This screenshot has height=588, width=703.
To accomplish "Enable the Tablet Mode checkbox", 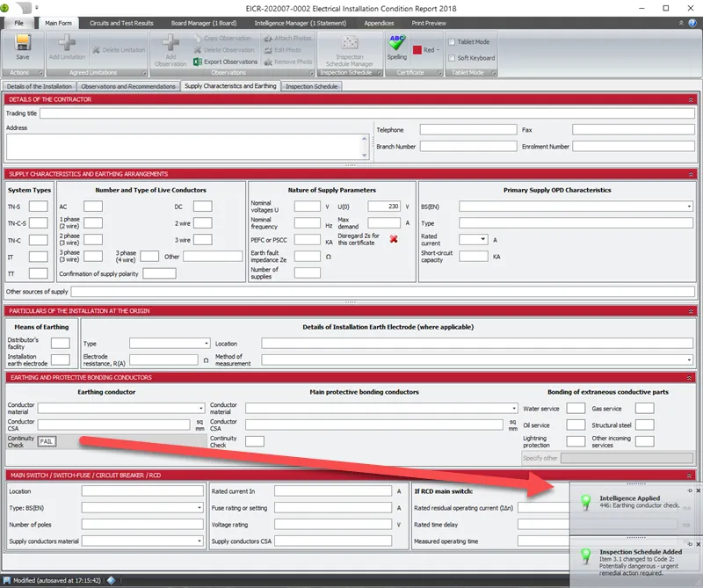I will [x=452, y=41].
